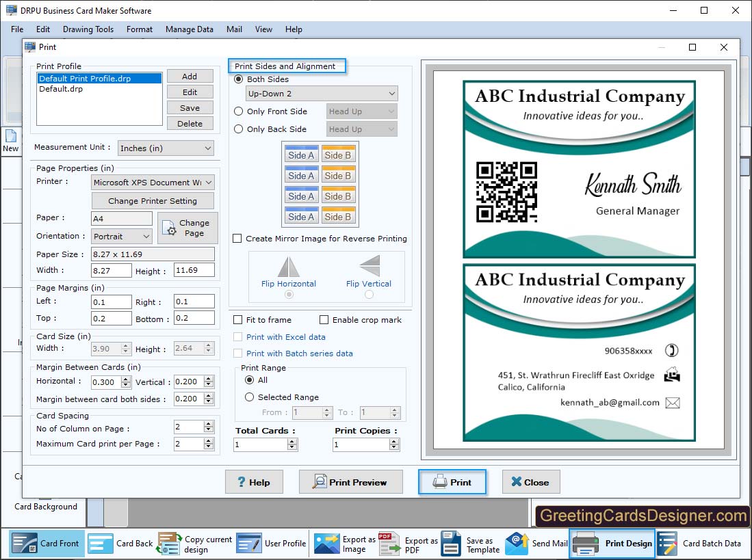Viewport: 752px width, 560px height.
Task: Tick the Fit to frame checkbox
Action: click(x=237, y=319)
